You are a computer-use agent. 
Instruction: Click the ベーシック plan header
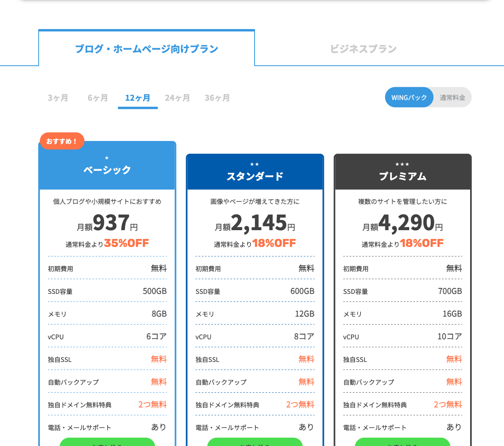(x=107, y=166)
